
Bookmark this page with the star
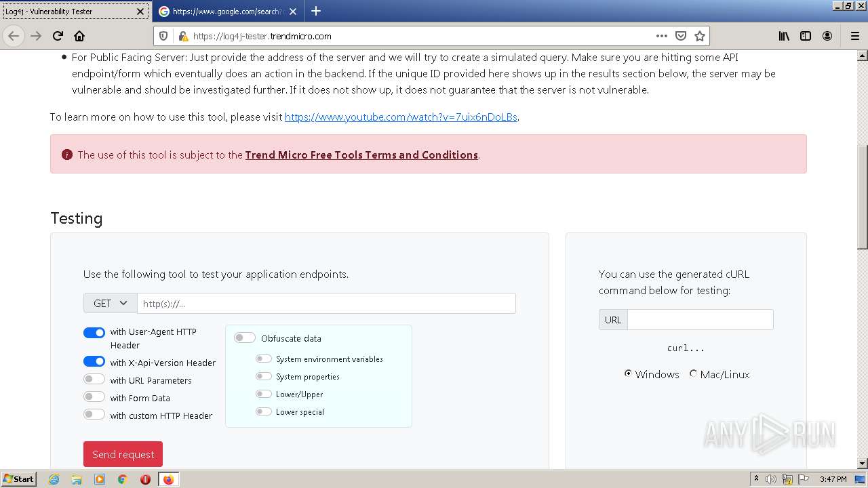point(700,36)
